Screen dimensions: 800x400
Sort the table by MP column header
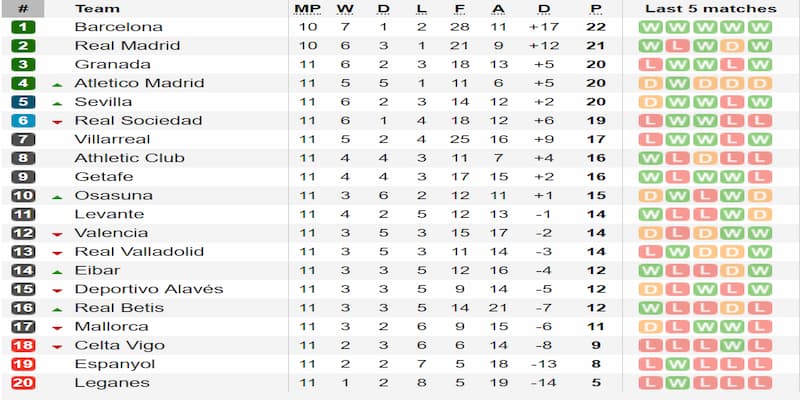click(x=308, y=9)
